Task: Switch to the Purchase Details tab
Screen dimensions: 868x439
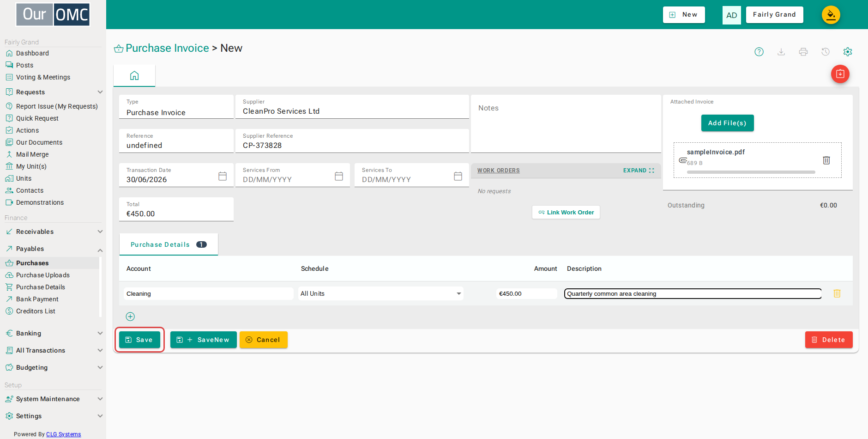Action: (x=169, y=244)
